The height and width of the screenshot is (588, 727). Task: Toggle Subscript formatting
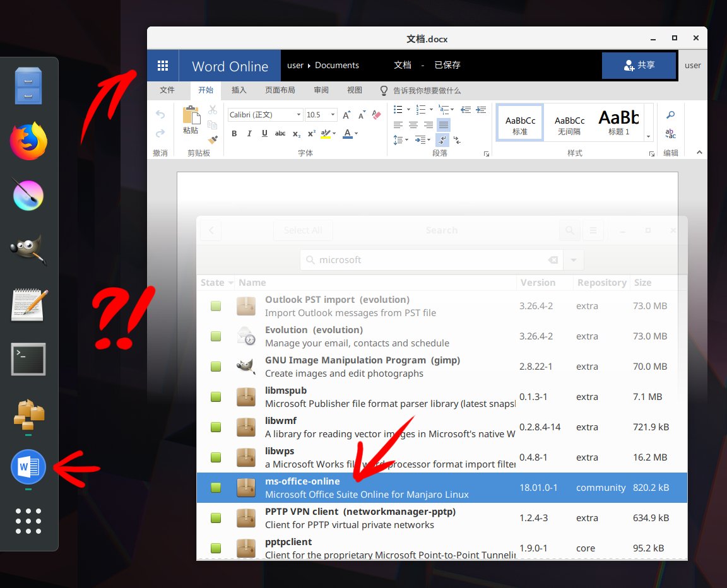point(296,134)
